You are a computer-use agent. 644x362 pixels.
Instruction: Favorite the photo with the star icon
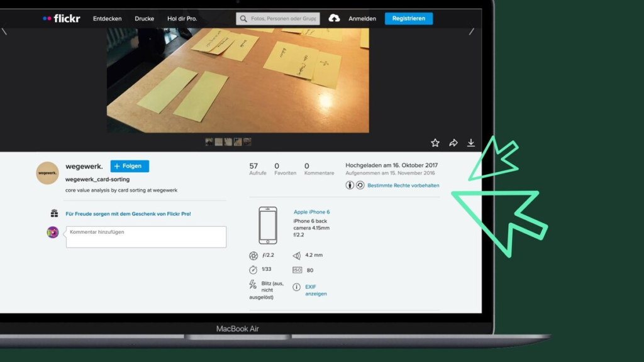click(x=435, y=143)
